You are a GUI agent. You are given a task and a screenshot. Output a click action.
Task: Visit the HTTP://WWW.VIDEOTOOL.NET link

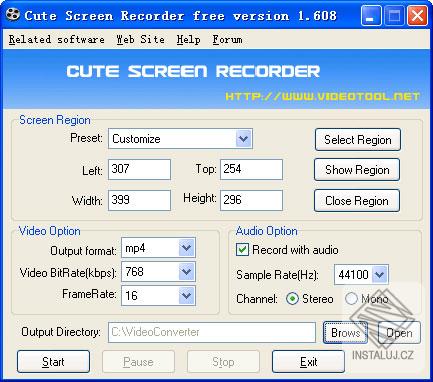pos(322,96)
